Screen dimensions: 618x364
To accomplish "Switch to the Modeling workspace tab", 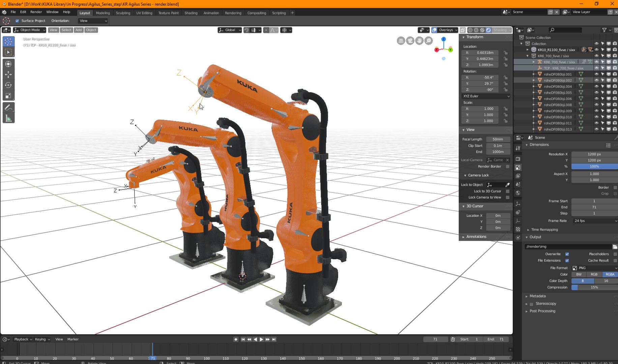I will click(103, 13).
